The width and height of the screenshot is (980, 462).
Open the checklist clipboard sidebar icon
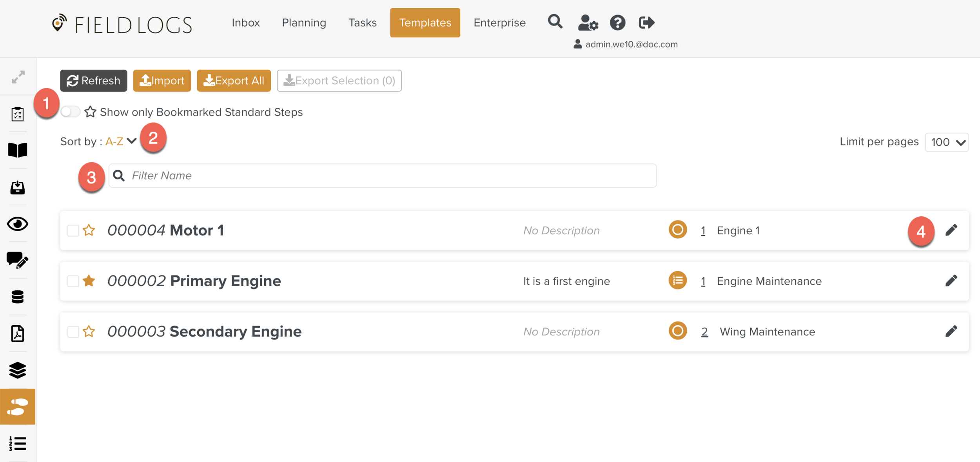(18, 114)
